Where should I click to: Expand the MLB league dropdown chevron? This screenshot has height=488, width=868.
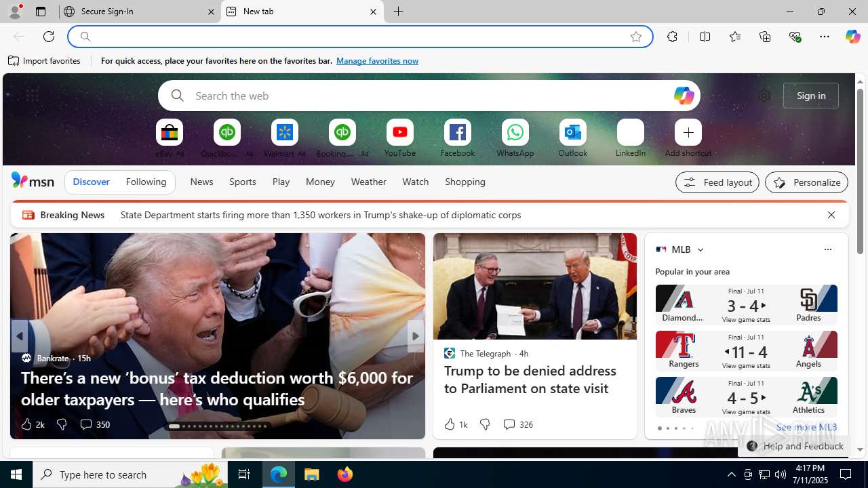(x=701, y=249)
